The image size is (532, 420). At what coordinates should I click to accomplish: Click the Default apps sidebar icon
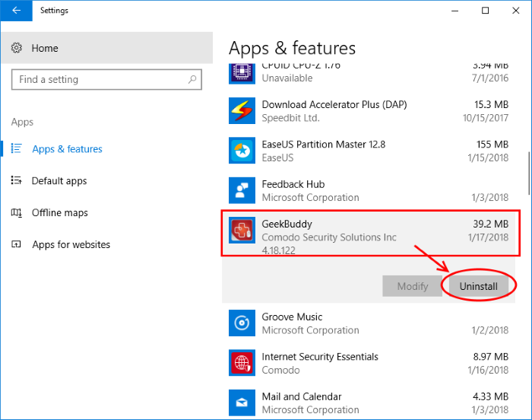[16, 180]
